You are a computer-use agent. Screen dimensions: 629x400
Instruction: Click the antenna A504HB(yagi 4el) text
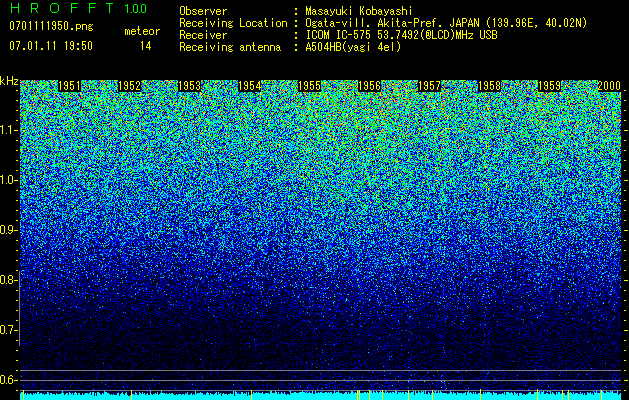coord(353,47)
